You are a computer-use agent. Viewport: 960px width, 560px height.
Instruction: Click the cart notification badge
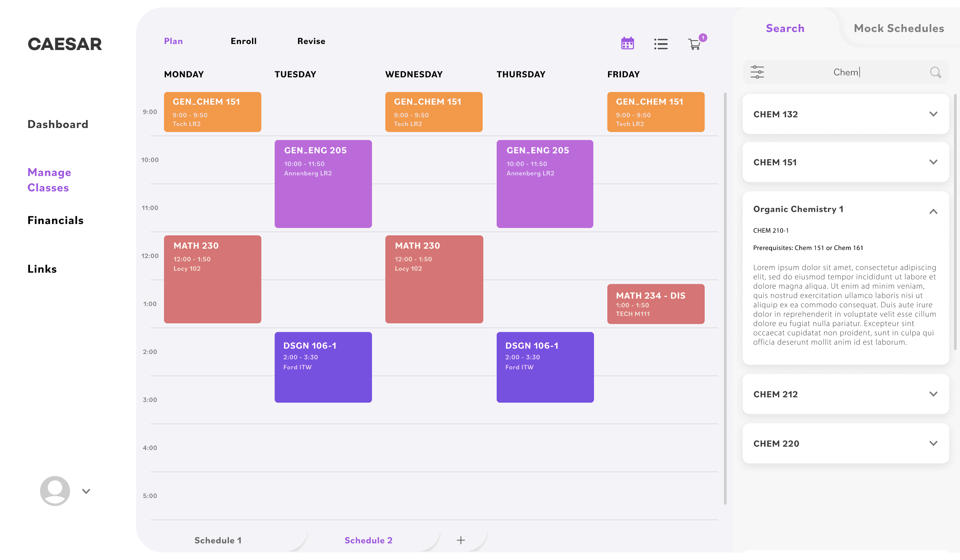(703, 37)
